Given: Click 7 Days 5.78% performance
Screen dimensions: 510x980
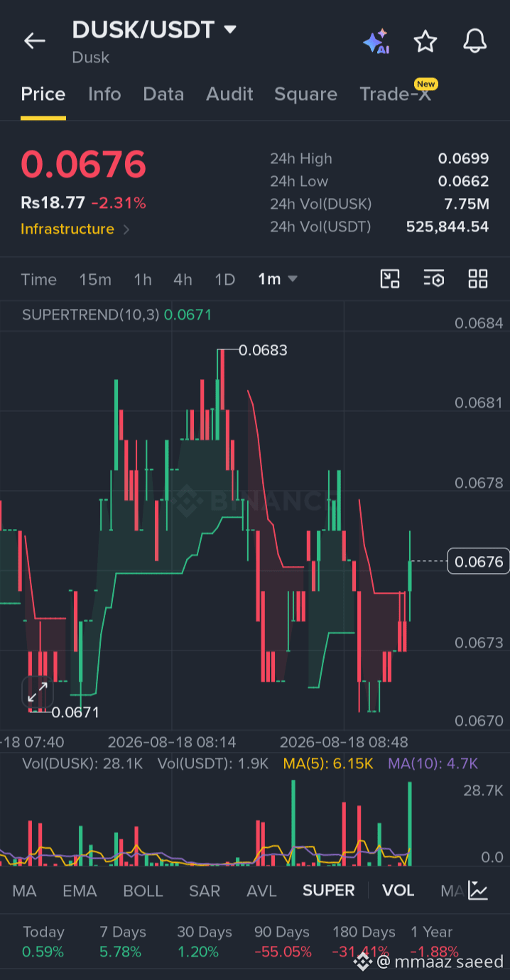Looking at the screenshot, I should click(x=122, y=942).
